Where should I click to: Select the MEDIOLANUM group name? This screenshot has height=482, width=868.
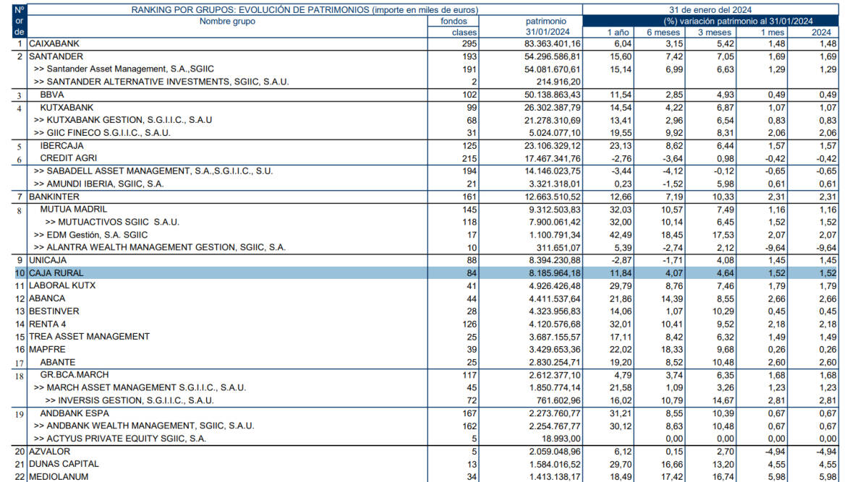58,476
